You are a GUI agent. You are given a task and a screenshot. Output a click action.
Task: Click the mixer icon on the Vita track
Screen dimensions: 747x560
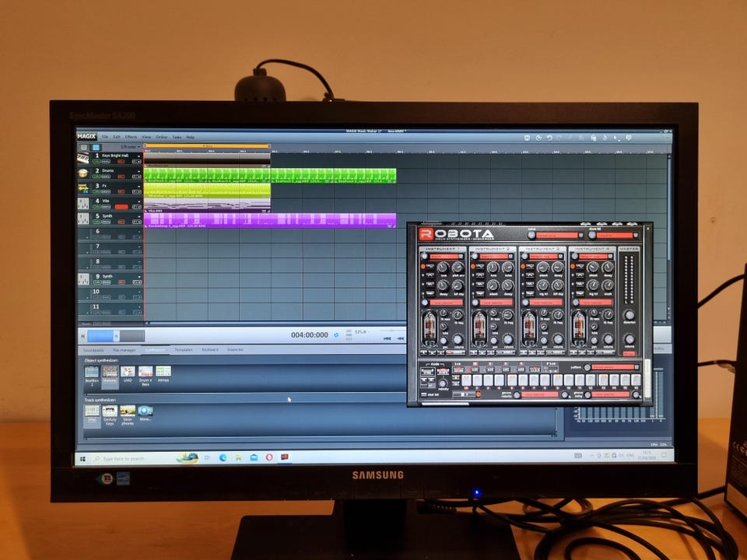pos(83,204)
